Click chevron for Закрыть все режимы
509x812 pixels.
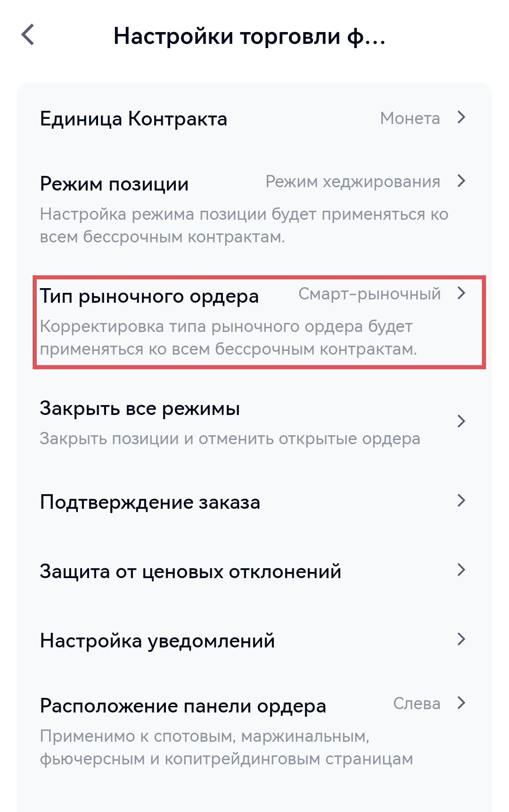pos(461,421)
